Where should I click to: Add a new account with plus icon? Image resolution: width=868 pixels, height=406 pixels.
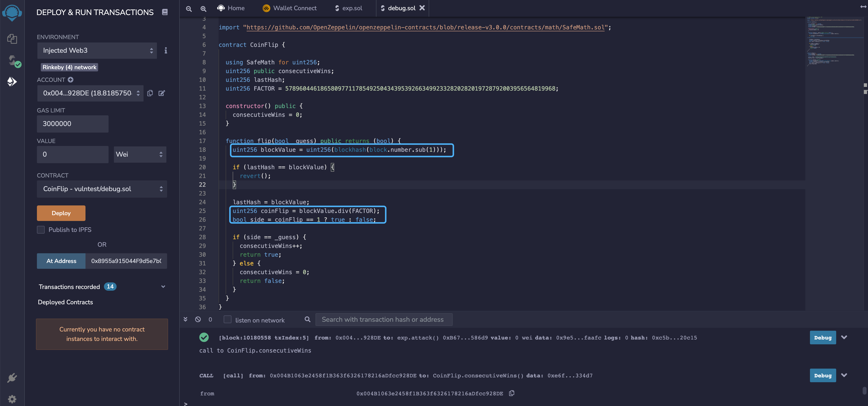(70, 80)
